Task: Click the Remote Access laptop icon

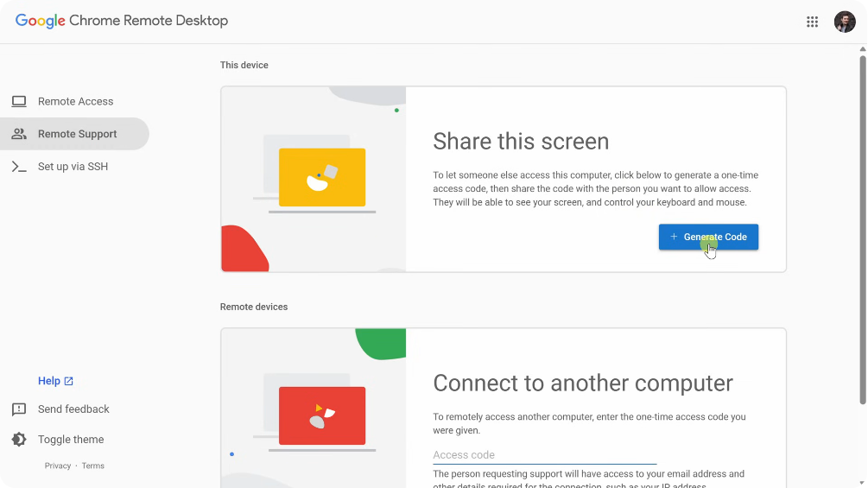Action: tap(19, 101)
